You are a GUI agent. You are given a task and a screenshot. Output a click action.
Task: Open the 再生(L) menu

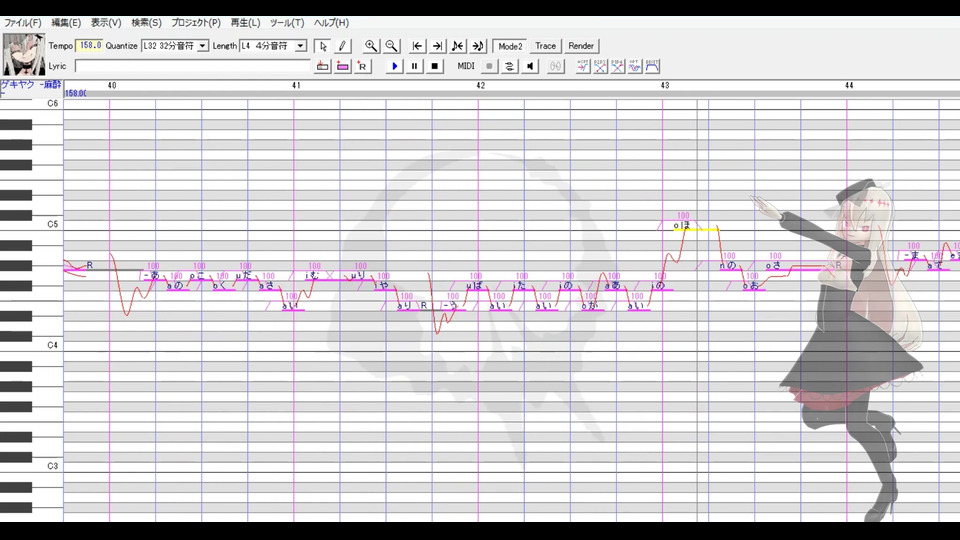[246, 23]
